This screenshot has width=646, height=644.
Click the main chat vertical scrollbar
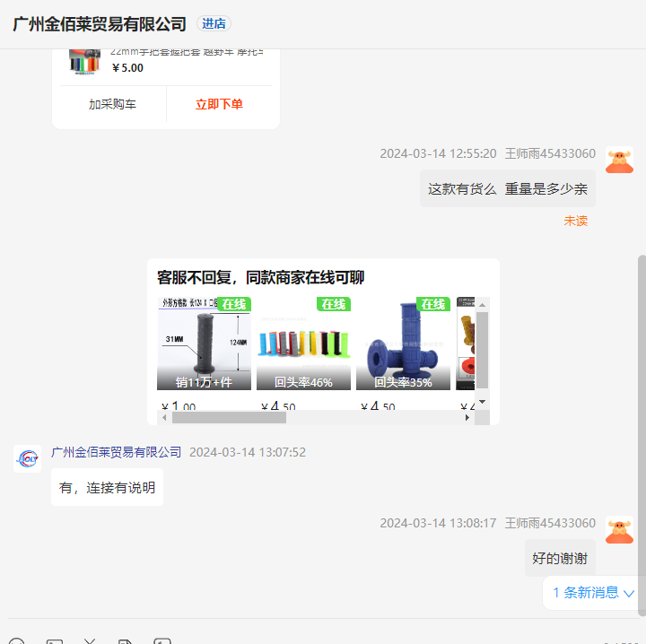pyautogui.click(x=642, y=435)
